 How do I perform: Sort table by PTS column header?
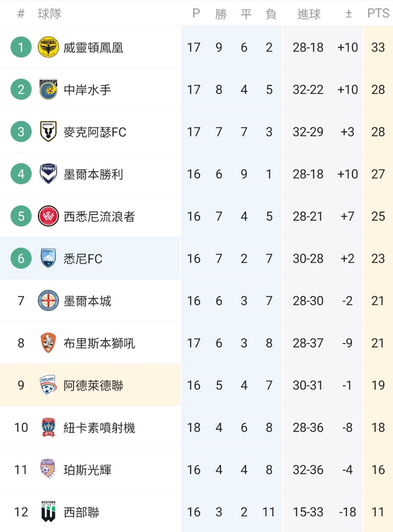coord(378,13)
